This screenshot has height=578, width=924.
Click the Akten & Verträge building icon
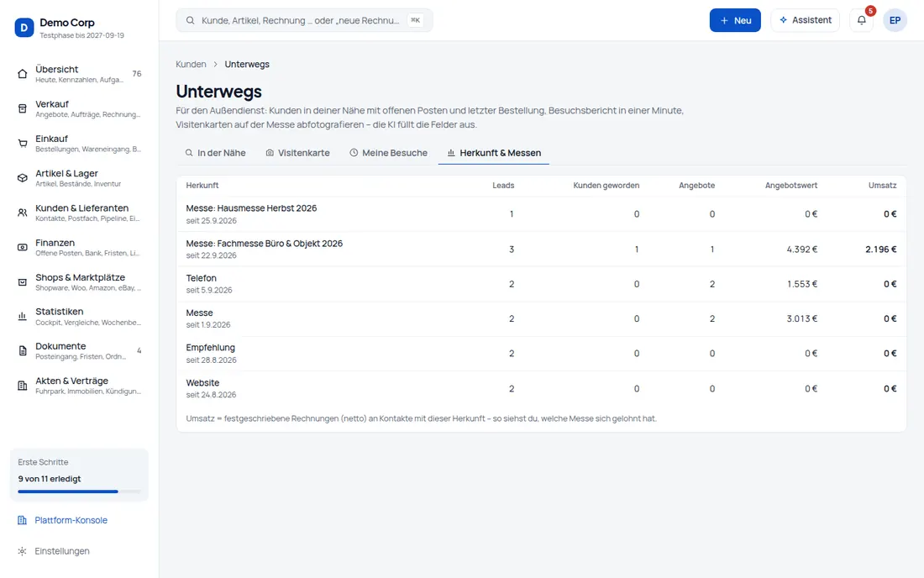[23, 386]
